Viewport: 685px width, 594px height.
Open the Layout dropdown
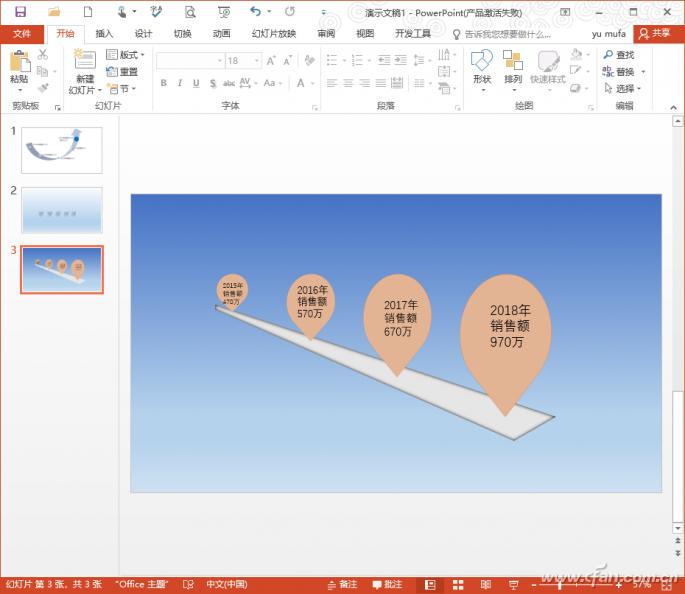pos(125,55)
